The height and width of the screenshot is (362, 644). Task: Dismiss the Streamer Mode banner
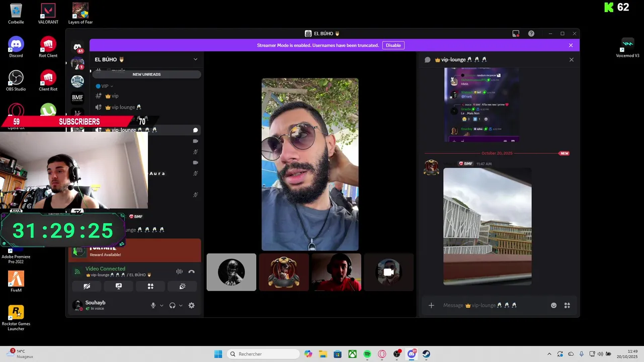click(x=571, y=45)
